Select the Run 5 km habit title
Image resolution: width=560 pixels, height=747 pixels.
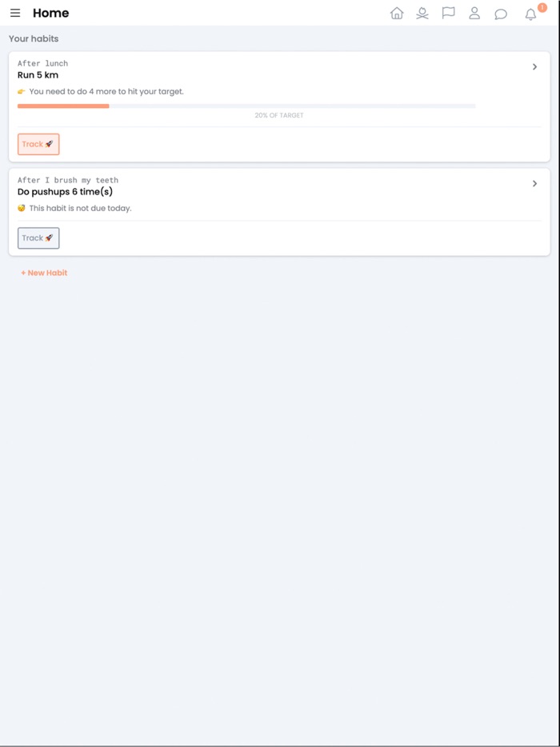click(38, 75)
